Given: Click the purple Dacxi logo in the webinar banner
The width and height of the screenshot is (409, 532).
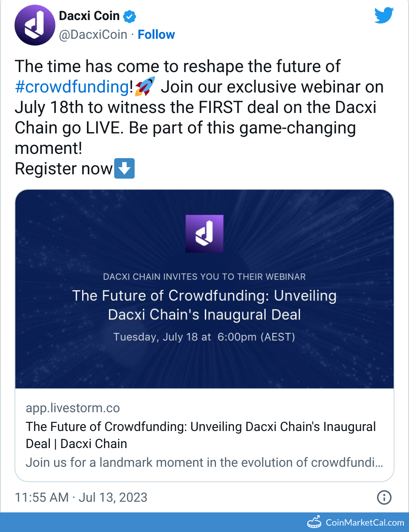Looking at the screenshot, I should [204, 234].
